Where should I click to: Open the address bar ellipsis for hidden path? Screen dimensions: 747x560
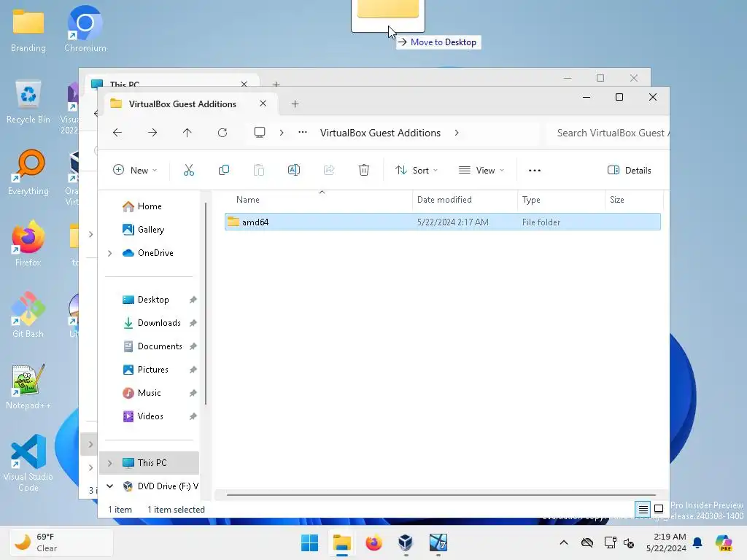tap(303, 133)
